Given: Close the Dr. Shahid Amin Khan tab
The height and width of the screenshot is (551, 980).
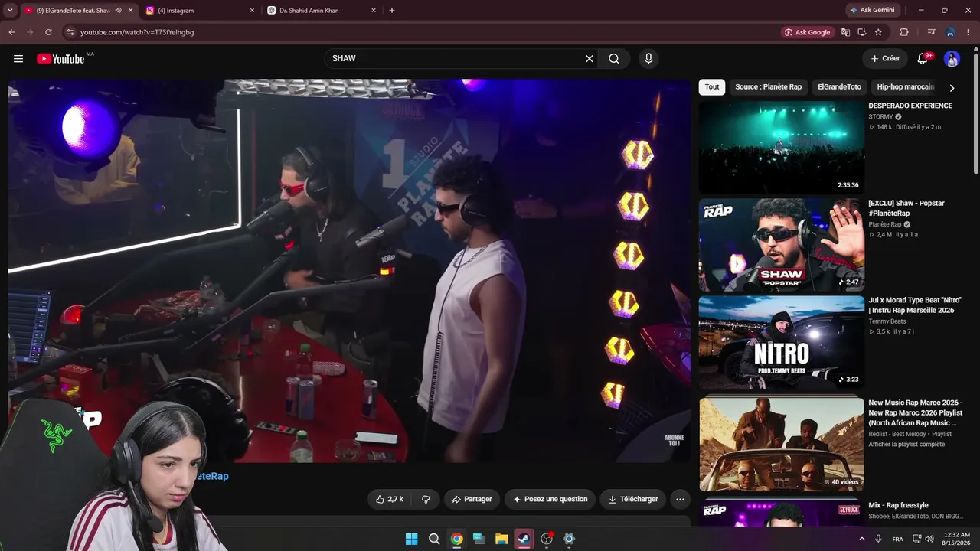Looking at the screenshot, I should 374,11.
